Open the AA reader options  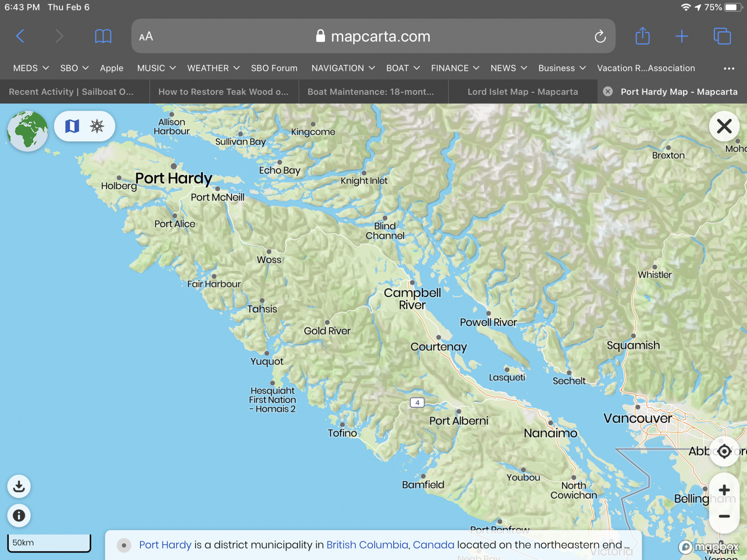pyautogui.click(x=146, y=37)
